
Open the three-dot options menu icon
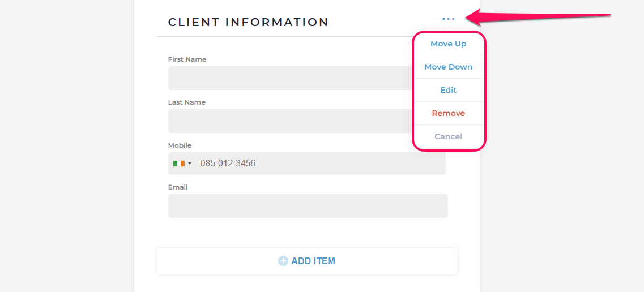click(449, 19)
